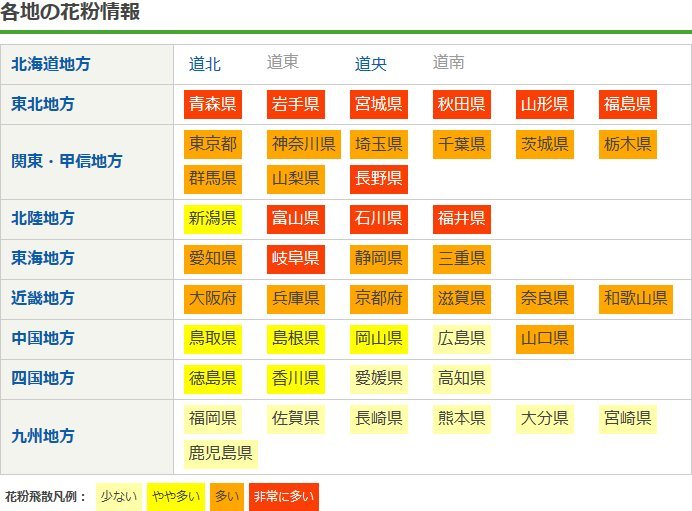Open 山口県 pollen information

coord(545,339)
